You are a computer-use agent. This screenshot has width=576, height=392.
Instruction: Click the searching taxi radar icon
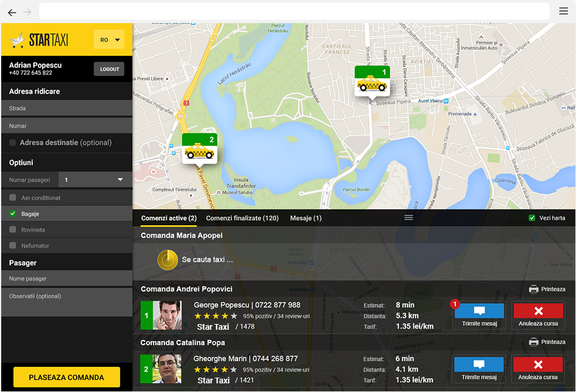point(167,260)
